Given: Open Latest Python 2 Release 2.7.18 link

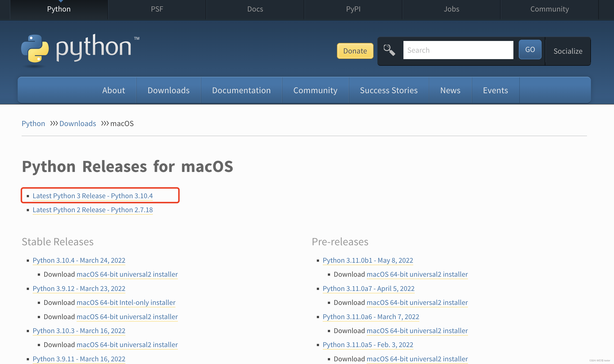Looking at the screenshot, I should (93, 210).
